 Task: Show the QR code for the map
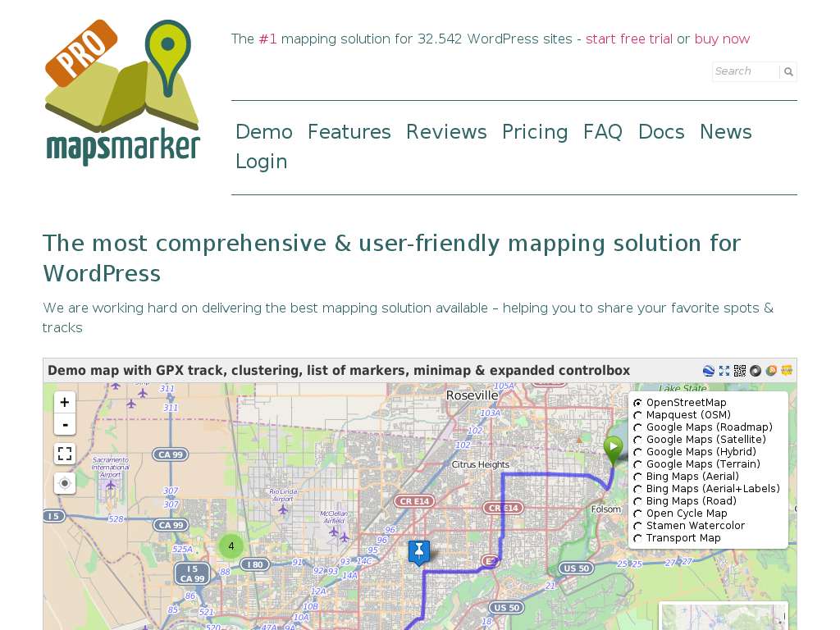[740, 371]
